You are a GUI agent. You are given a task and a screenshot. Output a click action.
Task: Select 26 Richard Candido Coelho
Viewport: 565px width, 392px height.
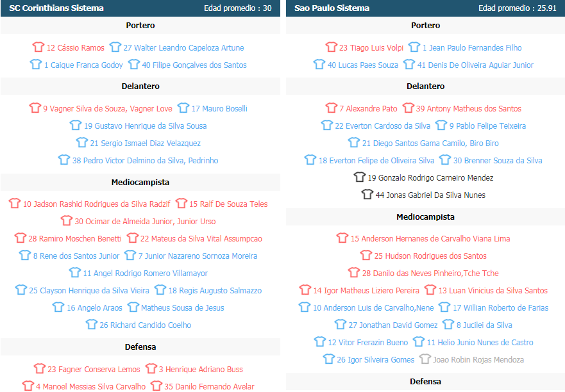click(x=145, y=325)
